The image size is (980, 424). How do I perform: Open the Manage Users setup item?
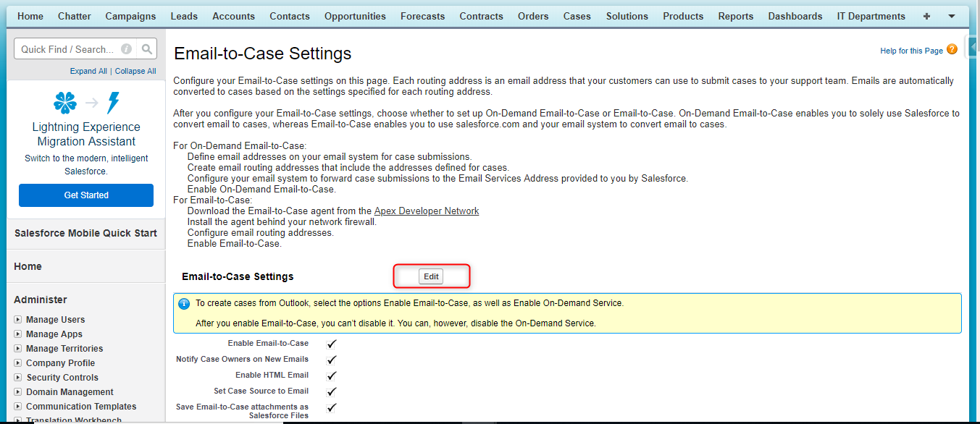[x=55, y=320]
